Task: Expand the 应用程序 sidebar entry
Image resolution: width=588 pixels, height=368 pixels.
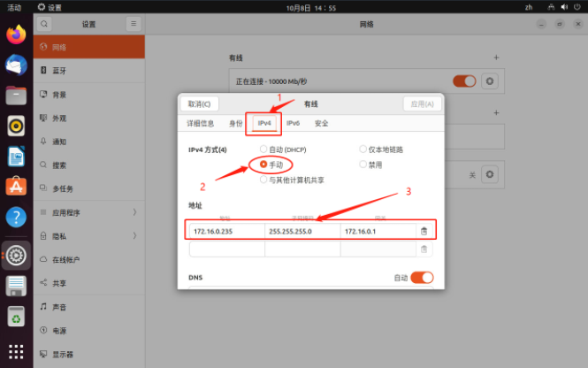Action: 89,212
